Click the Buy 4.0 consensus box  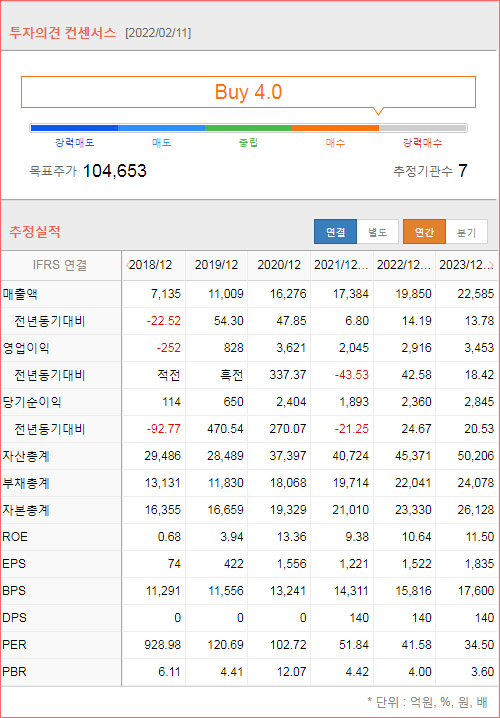(x=248, y=92)
